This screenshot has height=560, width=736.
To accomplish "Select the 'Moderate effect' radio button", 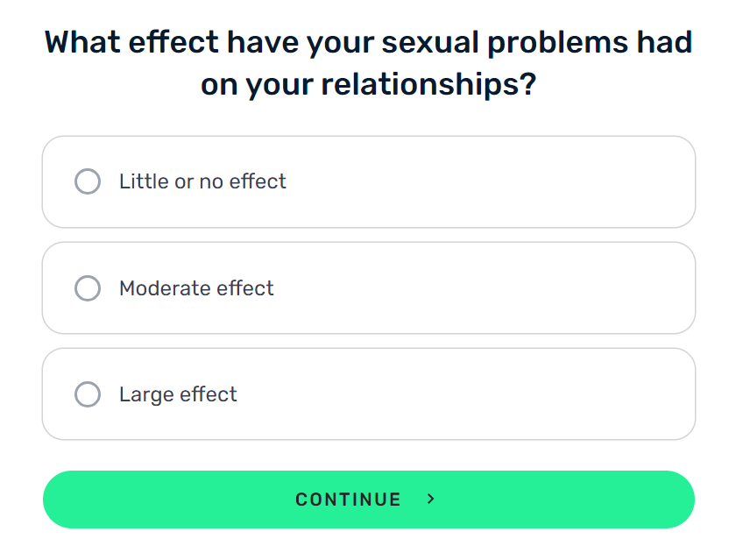I will (88, 287).
